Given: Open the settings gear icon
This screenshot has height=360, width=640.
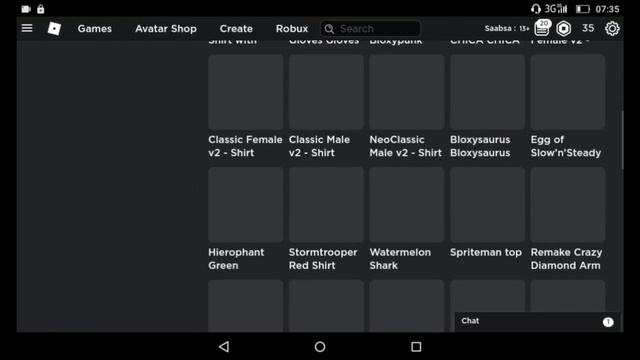Looking at the screenshot, I should 612,29.
